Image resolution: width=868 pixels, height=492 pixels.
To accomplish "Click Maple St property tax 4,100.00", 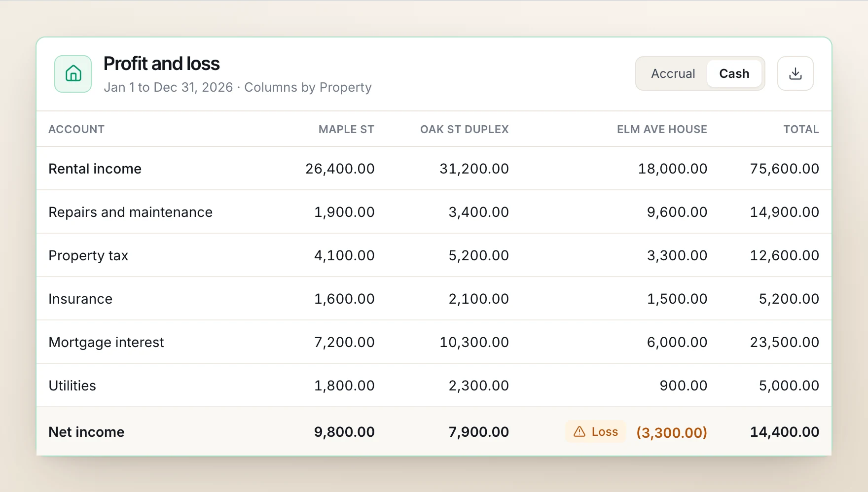I will point(344,255).
